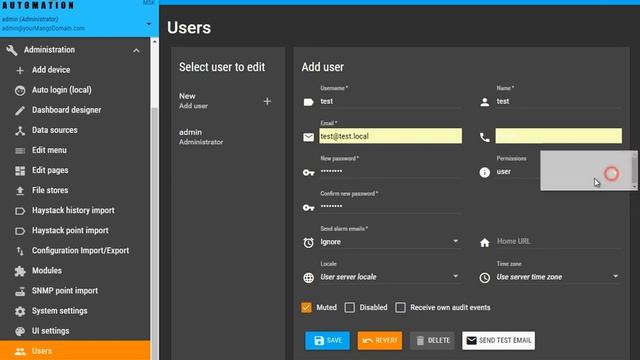Click the Data sources network icon
640x360 pixels.
tap(20, 130)
